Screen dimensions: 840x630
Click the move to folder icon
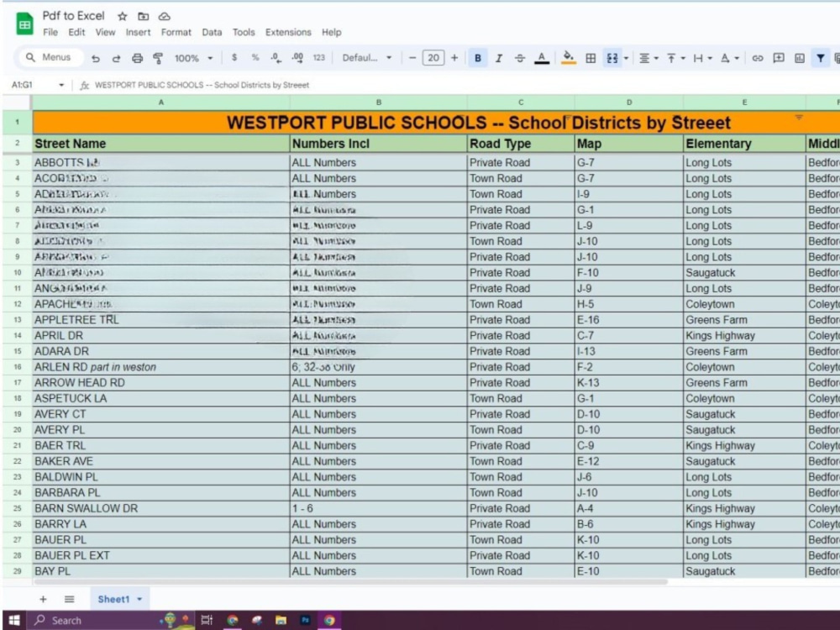(143, 17)
